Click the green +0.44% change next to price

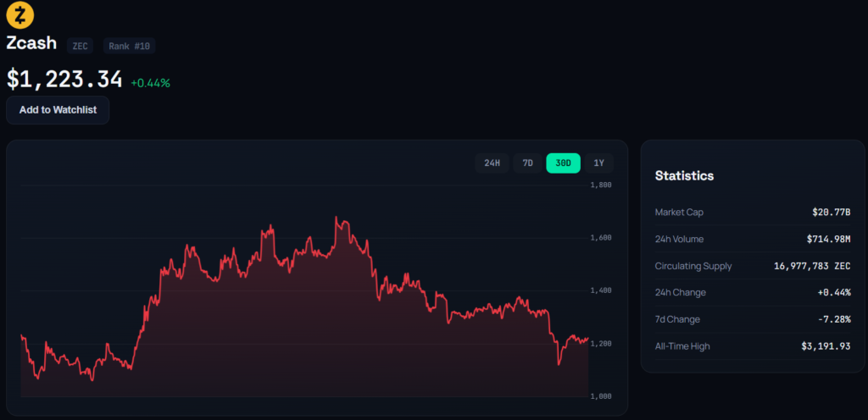point(151,84)
